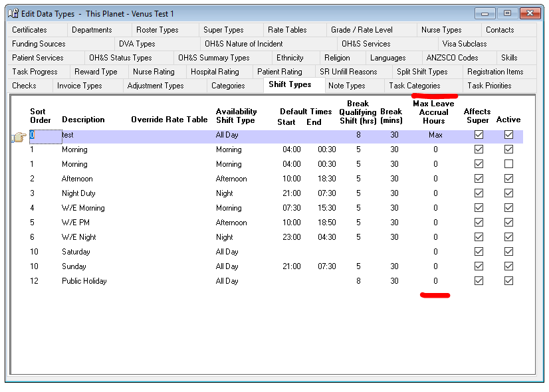The image size is (549, 392).
Task: Select 'Saturday' in the Description column
Action: click(76, 252)
